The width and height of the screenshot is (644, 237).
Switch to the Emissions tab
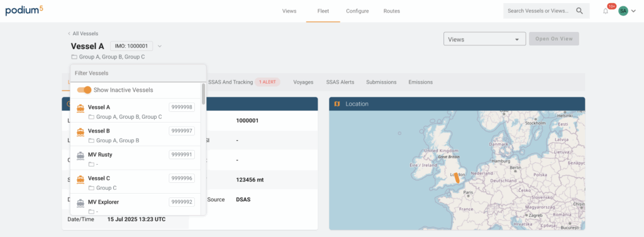point(421,82)
